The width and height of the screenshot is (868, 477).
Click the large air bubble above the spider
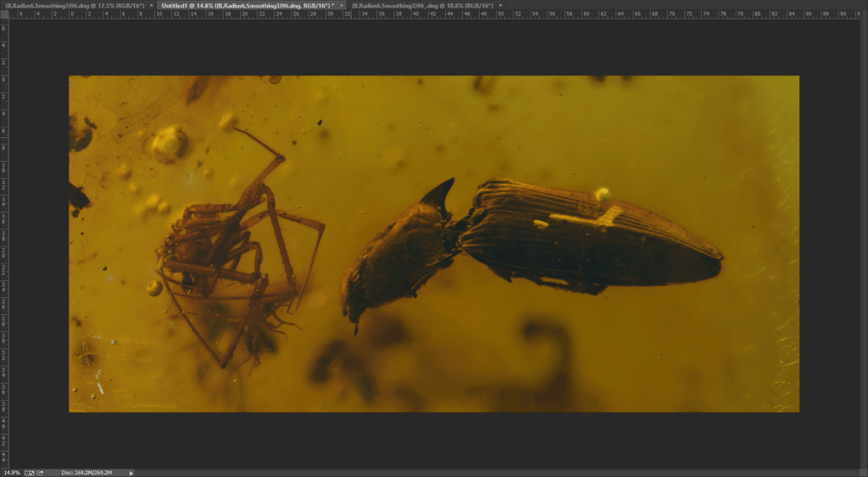coord(169,142)
